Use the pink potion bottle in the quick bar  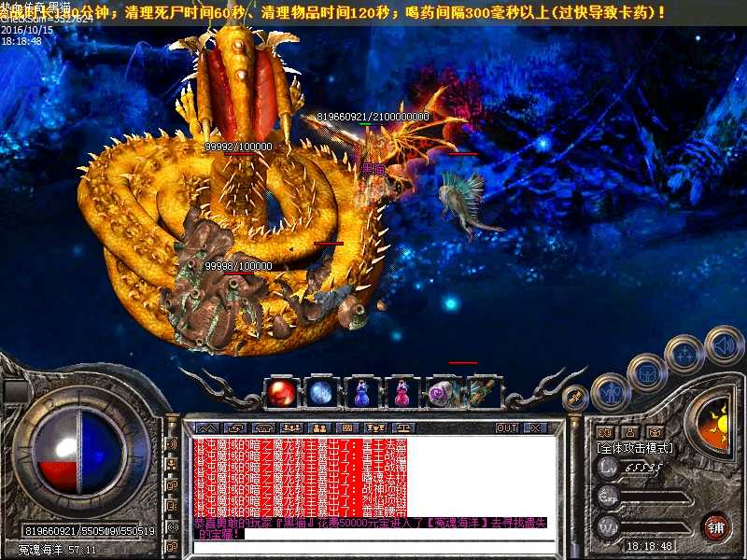coord(402,393)
